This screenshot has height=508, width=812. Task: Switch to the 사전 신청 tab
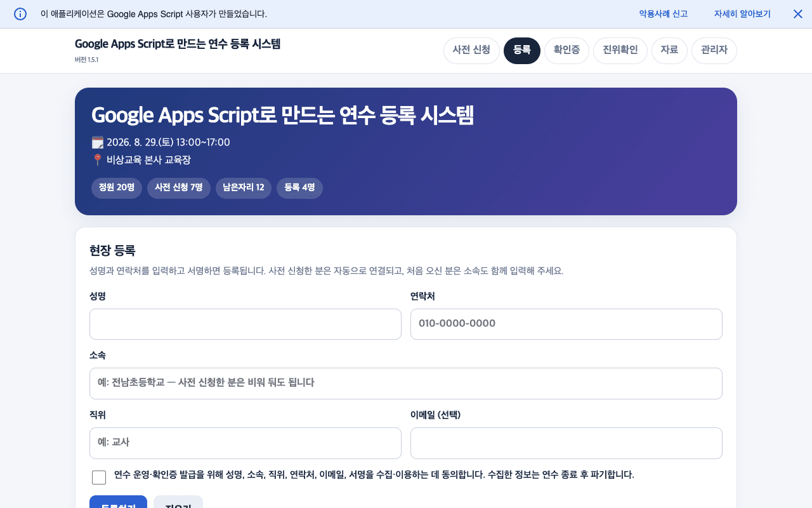click(471, 51)
